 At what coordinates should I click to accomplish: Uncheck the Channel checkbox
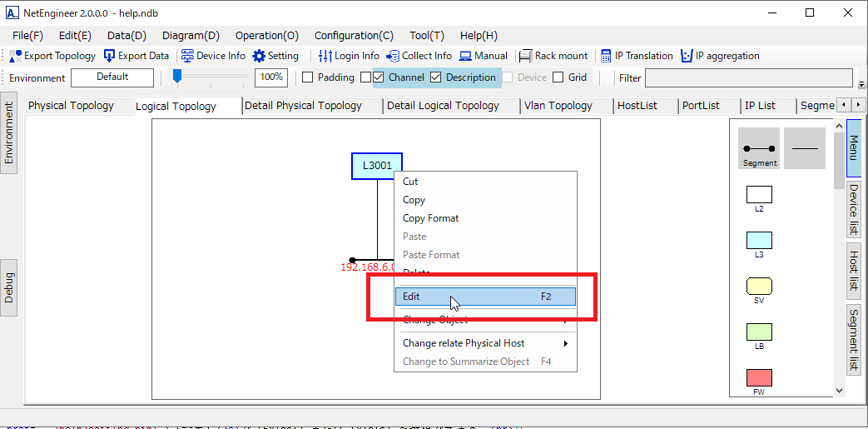pyautogui.click(x=379, y=77)
